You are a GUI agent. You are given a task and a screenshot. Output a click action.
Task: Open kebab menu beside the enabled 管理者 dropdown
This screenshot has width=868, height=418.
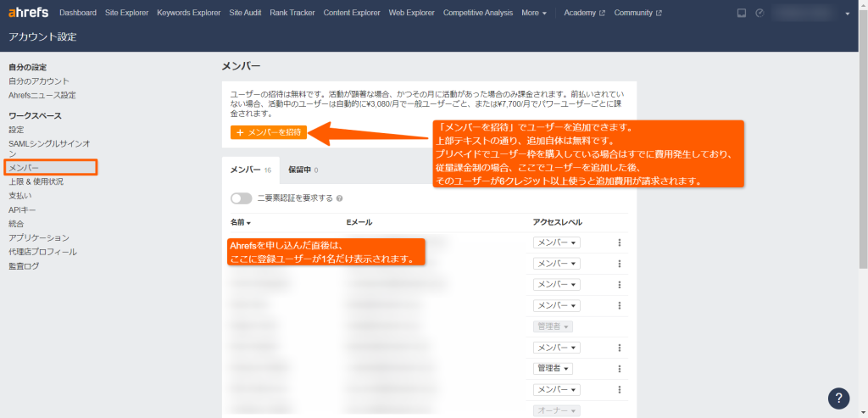click(x=620, y=369)
